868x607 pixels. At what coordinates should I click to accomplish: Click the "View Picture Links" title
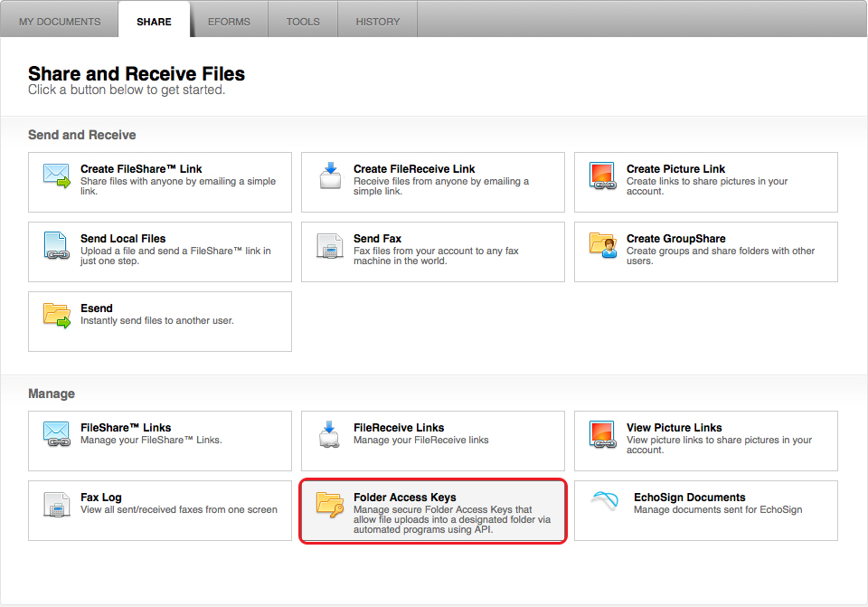pos(675,428)
